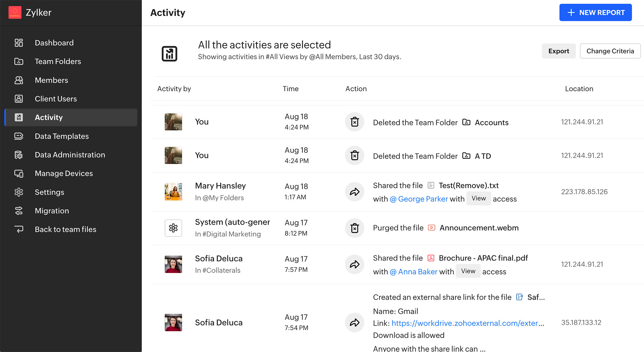The width and height of the screenshot is (644, 352).
Task: Click the Team Folders sidebar icon
Action: click(x=19, y=61)
